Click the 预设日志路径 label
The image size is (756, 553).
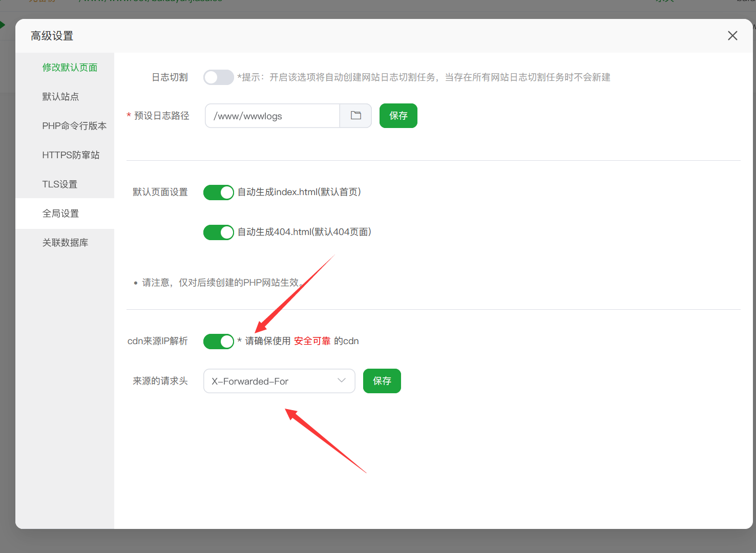click(x=162, y=116)
